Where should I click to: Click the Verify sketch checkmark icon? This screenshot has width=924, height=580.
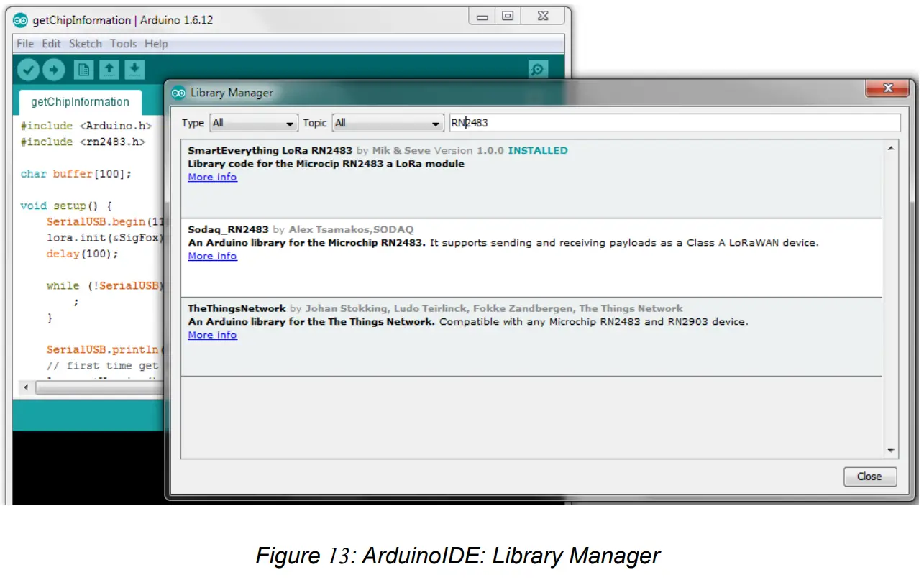pos(29,70)
